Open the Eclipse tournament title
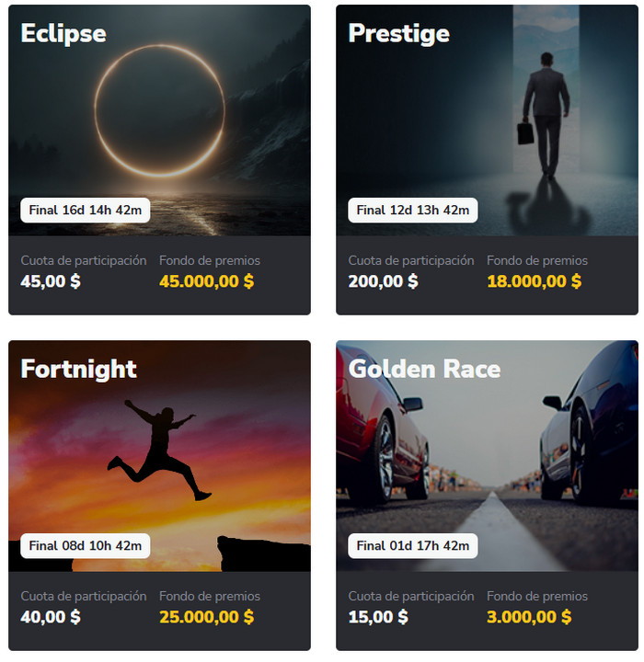 (63, 34)
